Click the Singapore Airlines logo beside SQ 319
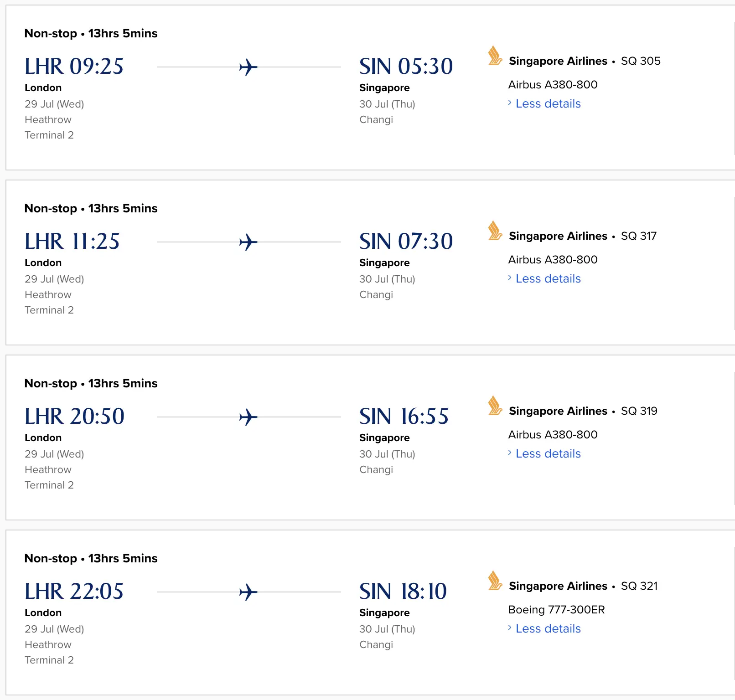The height and width of the screenshot is (700, 735). (x=495, y=406)
